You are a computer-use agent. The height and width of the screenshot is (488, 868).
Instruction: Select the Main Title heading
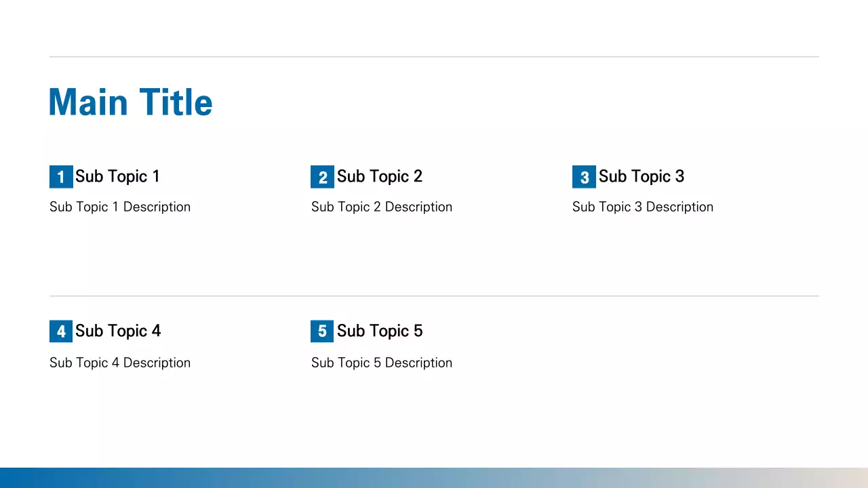pos(131,102)
